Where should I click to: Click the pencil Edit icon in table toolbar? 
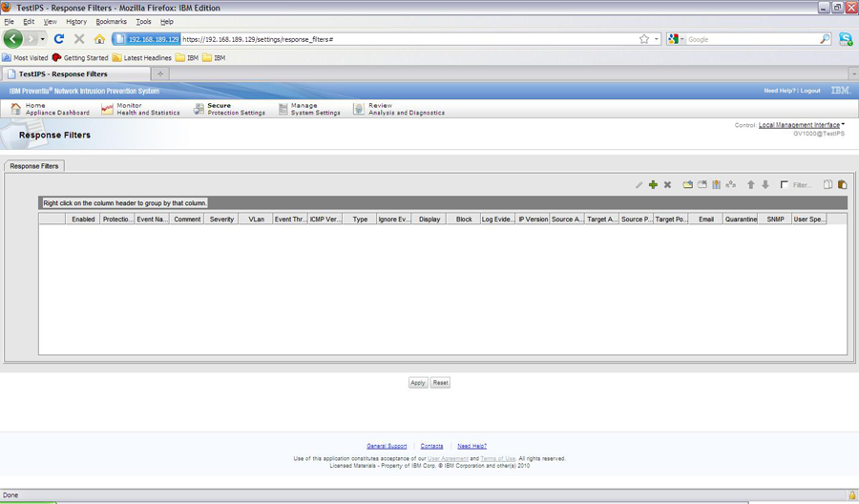[639, 185]
